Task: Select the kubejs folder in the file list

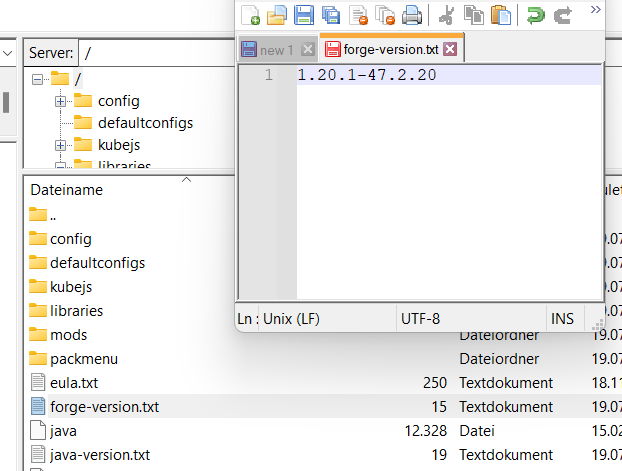Action: [x=71, y=287]
